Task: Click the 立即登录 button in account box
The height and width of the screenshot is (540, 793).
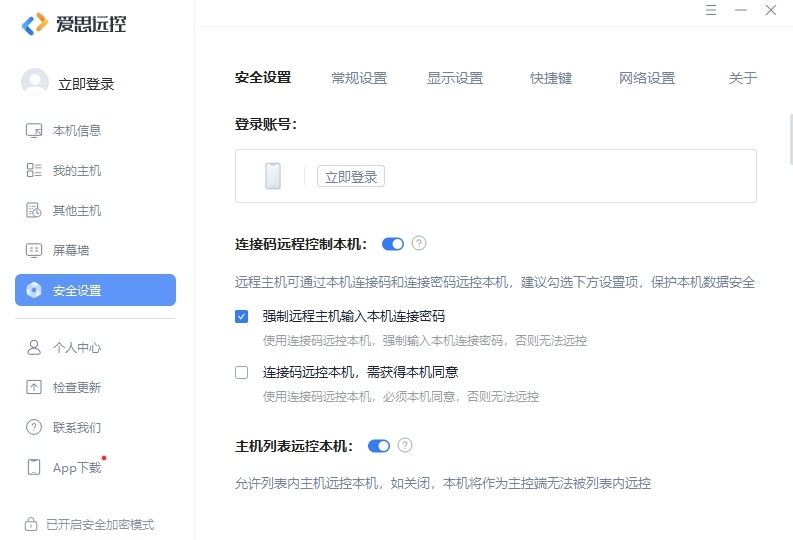Action: click(x=351, y=177)
